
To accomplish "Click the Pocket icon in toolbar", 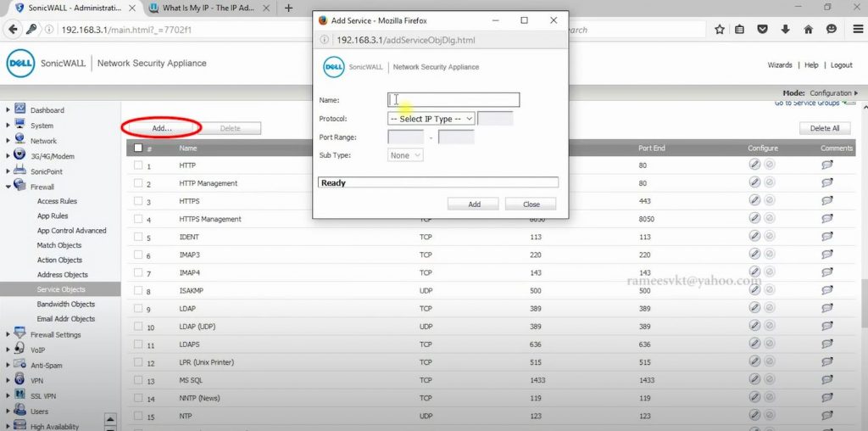I will [762, 30].
